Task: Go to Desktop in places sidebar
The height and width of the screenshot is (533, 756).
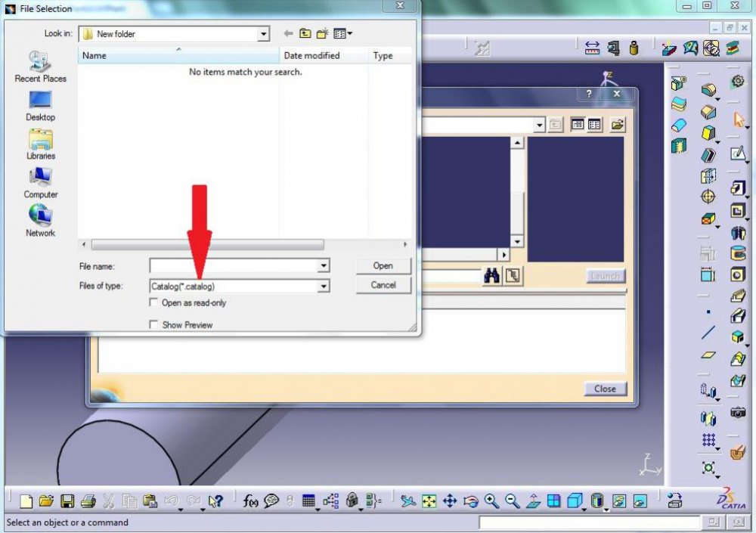Action: (x=40, y=106)
